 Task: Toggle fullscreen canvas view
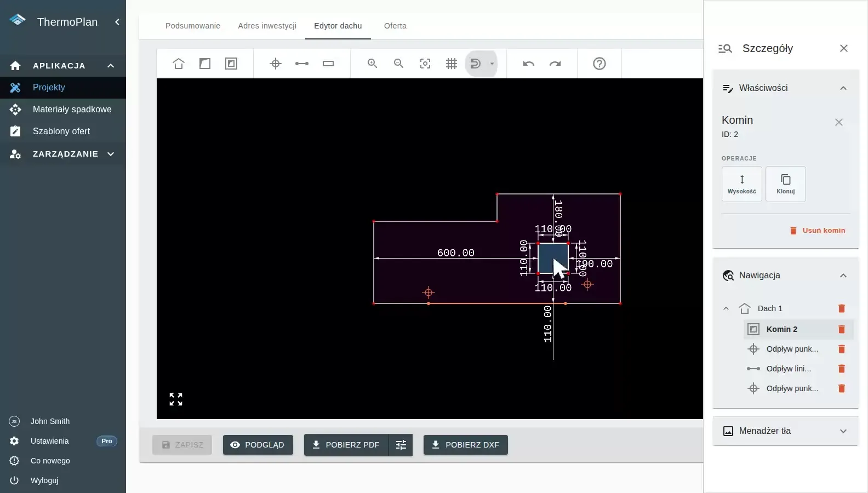(176, 399)
